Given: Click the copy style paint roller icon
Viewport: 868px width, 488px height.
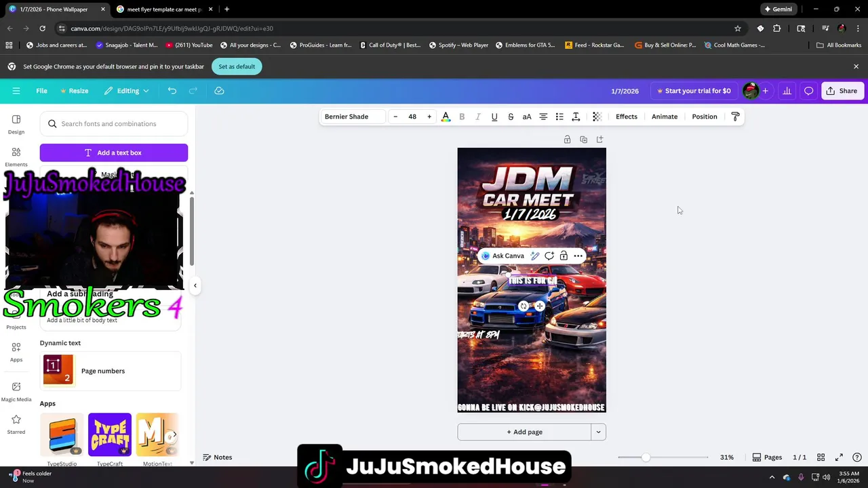Looking at the screenshot, I should pyautogui.click(x=735, y=117).
